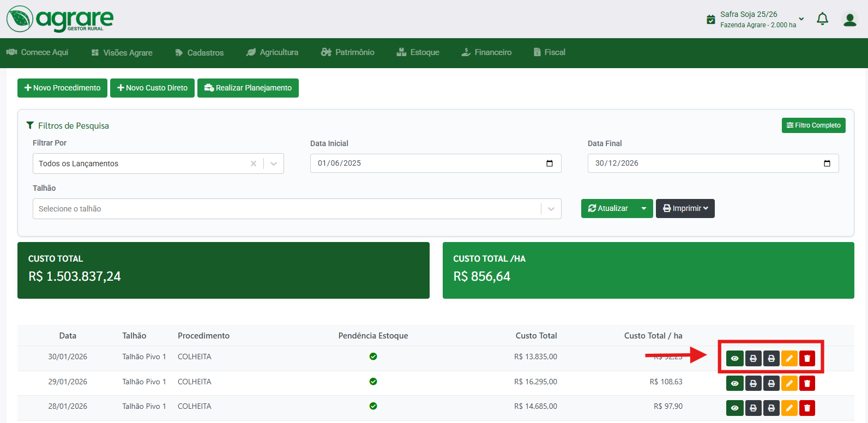
Task: View details of the 30/01/2026 COLHEITA entry
Action: click(734, 359)
